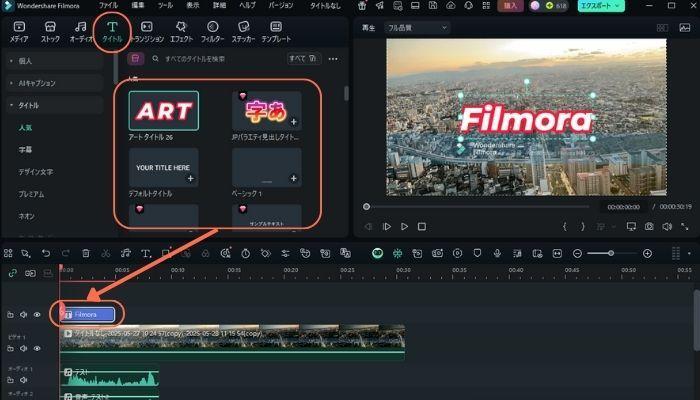The height and width of the screenshot is (400, 700).
Task: Click the Templates (テンプレート) icon
Action: pyautogui.click(x=277, y=30)
